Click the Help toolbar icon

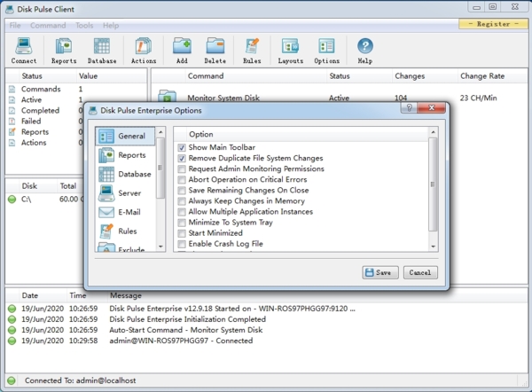(x=365, y=51)
